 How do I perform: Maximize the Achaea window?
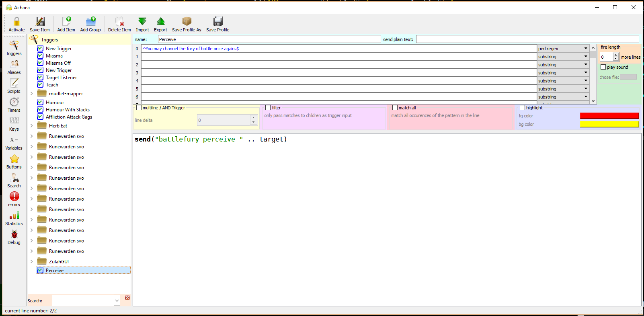pos(615,7)
